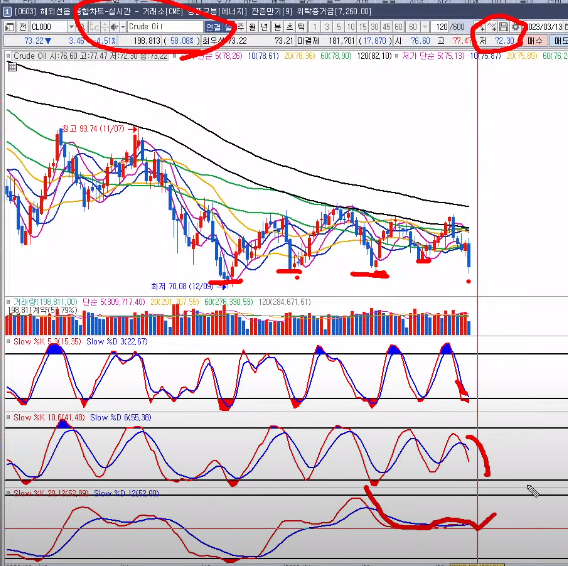Screen dimensions: 568x566
Task: Click the small square before the Crude Oil legend
Action: click(8, 56)
